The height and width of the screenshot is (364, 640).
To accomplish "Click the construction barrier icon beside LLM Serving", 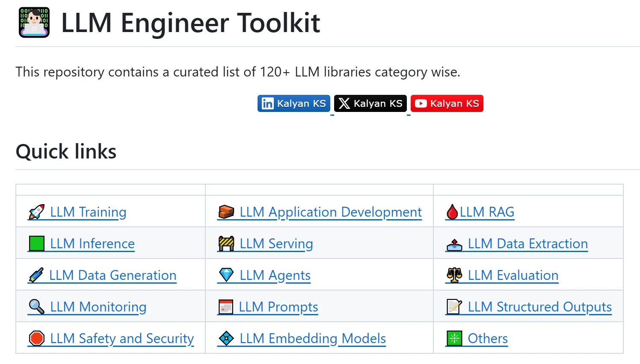I will pos(227,243).
